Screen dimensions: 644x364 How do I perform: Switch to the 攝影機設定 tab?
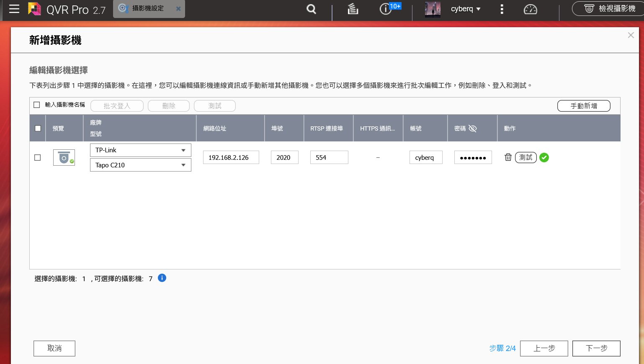coord(148,8)
